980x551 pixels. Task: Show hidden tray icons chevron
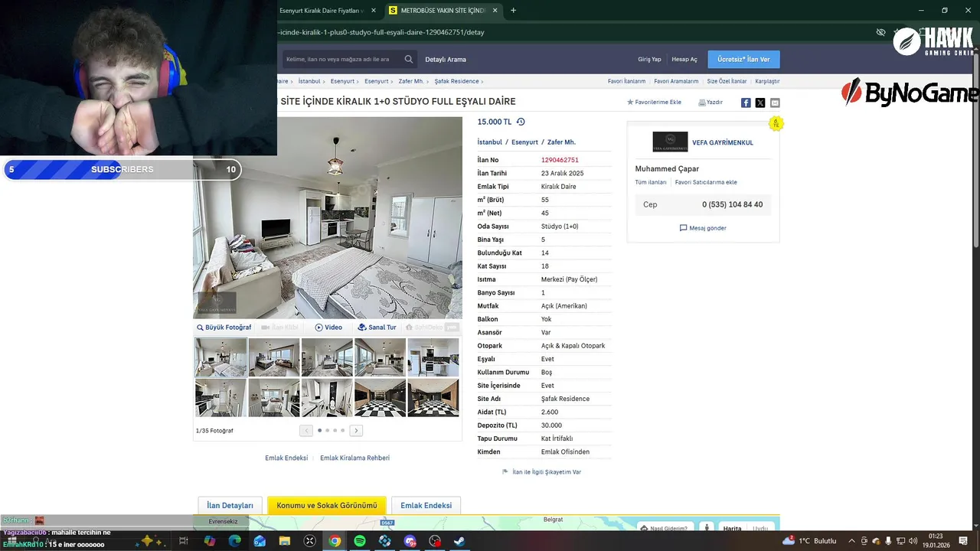pos(851,540)
